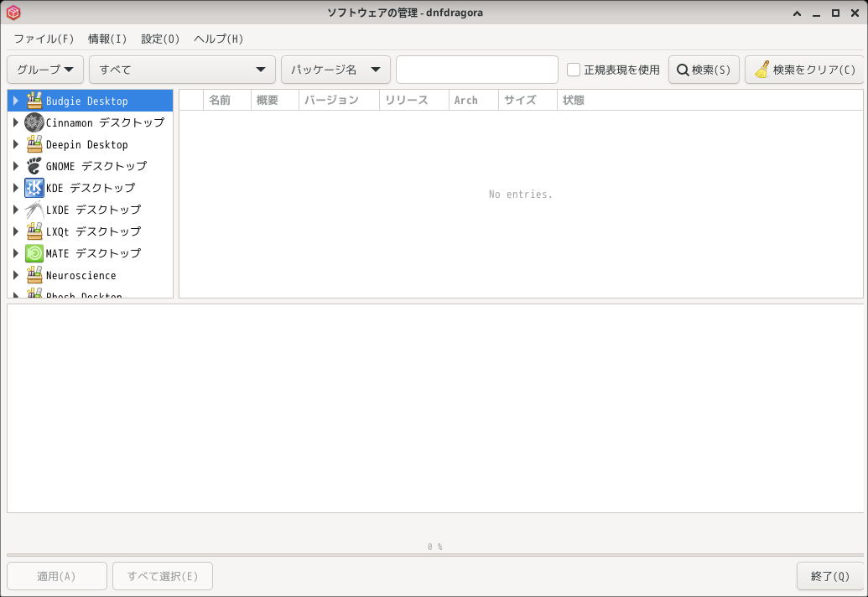
Task: Click the dnfdragora app icon in title bar
Action: tap(13, 13)
